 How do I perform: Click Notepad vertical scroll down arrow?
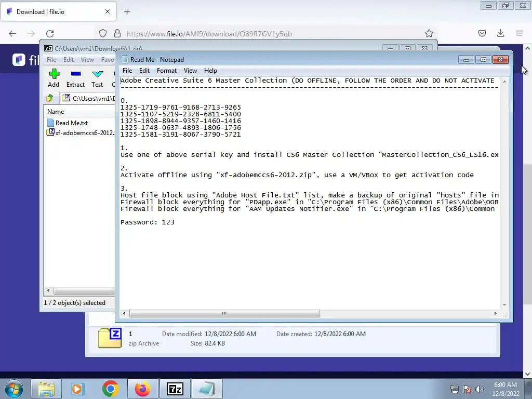click(x=504, y=304)
